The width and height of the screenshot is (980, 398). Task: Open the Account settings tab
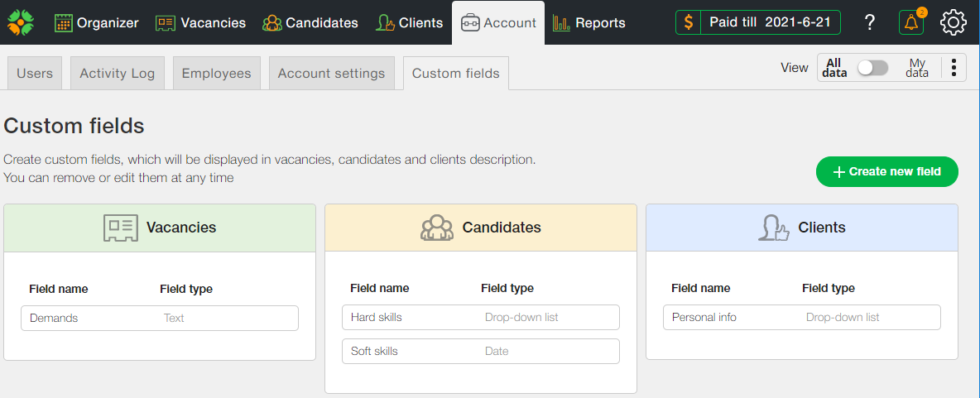coord(331,73)
